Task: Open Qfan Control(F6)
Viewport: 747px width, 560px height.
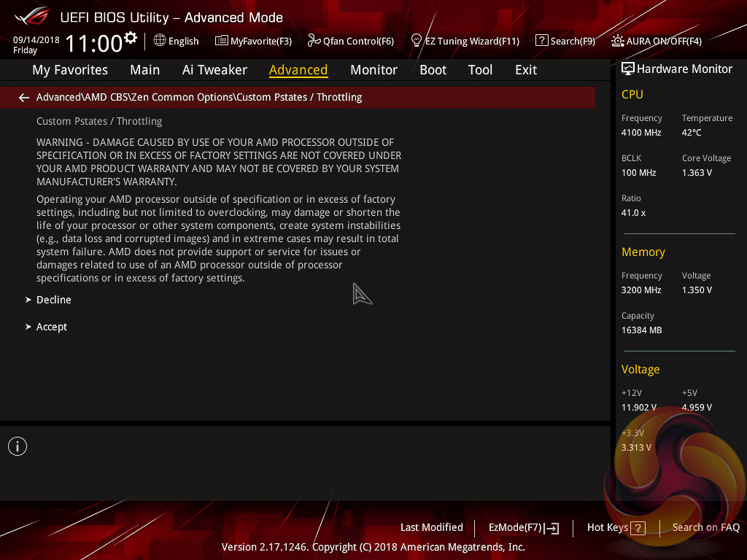Action: click(358, 42)
